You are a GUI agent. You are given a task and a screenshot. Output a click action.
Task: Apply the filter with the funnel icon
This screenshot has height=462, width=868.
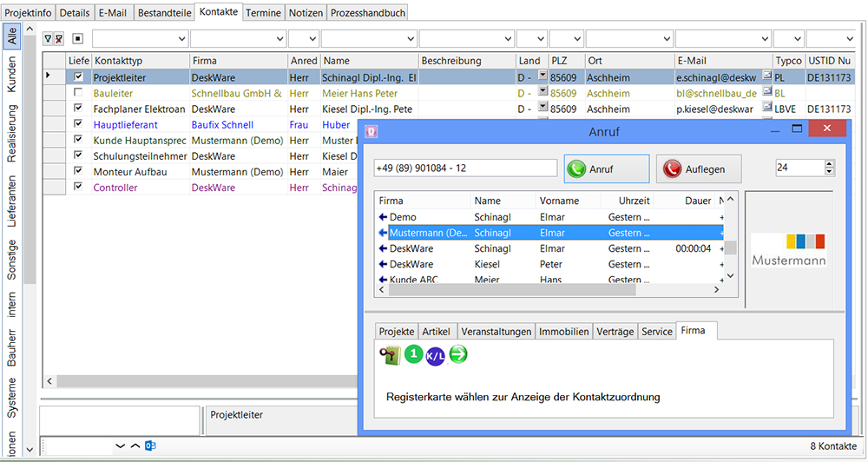click(48, 39)
